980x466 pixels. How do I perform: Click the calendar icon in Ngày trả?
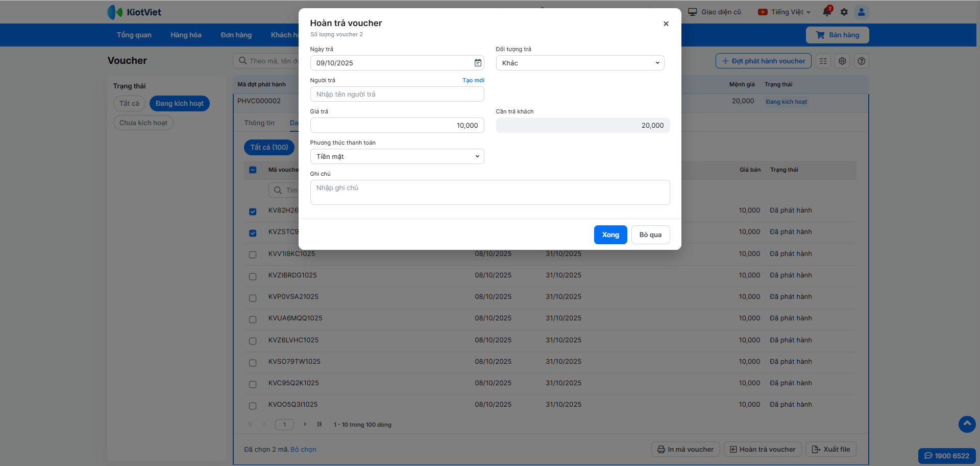478,63
